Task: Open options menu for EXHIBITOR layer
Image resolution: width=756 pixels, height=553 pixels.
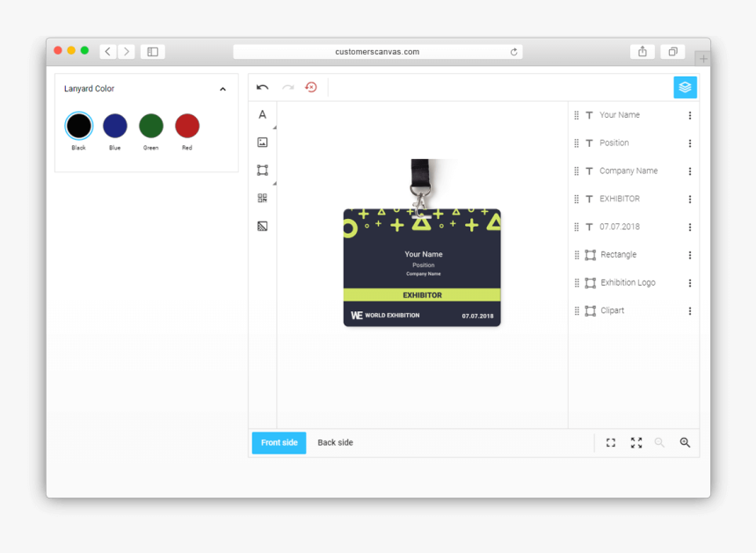Action: click(x=690, y=199)
